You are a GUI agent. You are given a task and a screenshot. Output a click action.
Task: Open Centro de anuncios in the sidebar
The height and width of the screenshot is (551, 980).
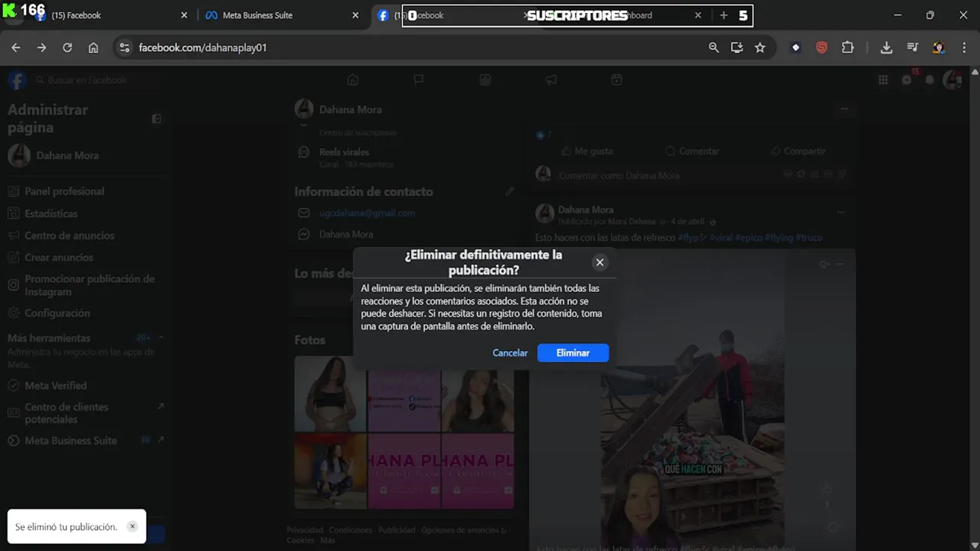pyautogui.click(x=69, y=236)
